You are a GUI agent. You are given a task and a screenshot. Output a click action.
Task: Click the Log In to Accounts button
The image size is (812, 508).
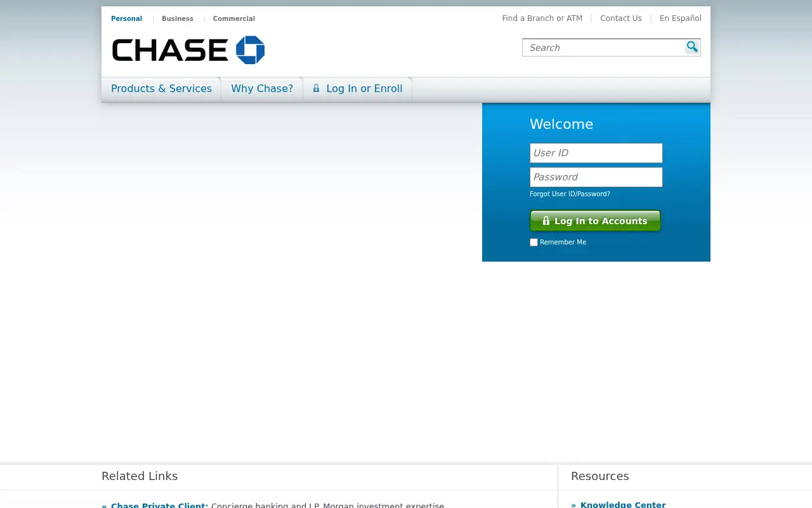[595, 220]
